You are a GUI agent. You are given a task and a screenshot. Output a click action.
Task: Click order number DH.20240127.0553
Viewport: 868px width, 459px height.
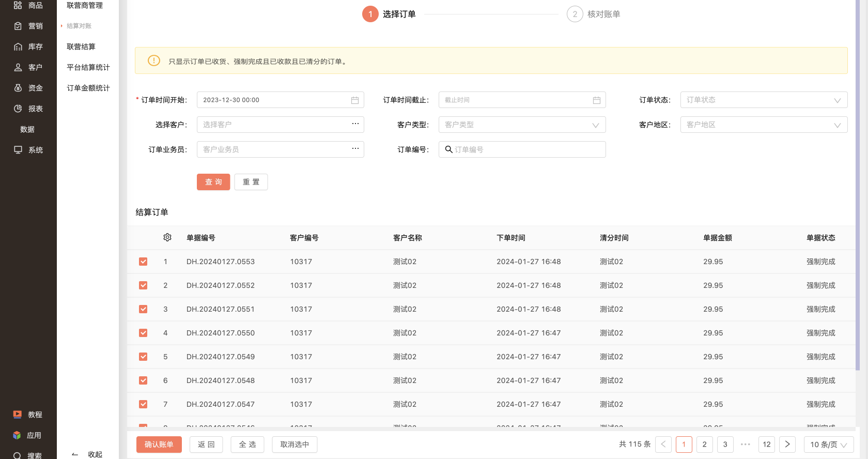221,262
